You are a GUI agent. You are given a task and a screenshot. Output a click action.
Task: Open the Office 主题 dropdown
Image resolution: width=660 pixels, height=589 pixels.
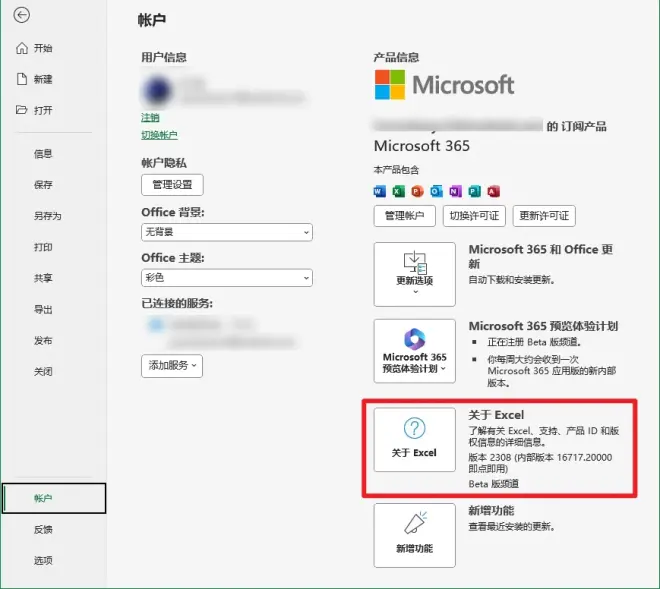[x=227, y=278]
